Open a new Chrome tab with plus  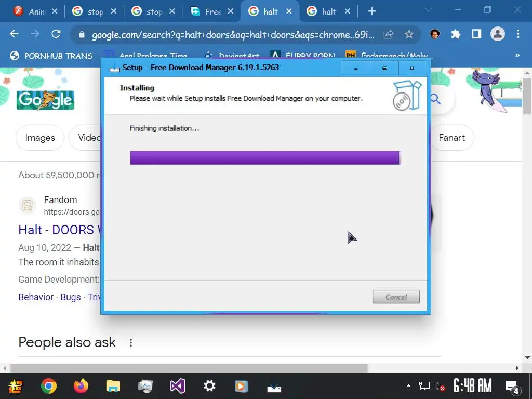click(372, 11)
